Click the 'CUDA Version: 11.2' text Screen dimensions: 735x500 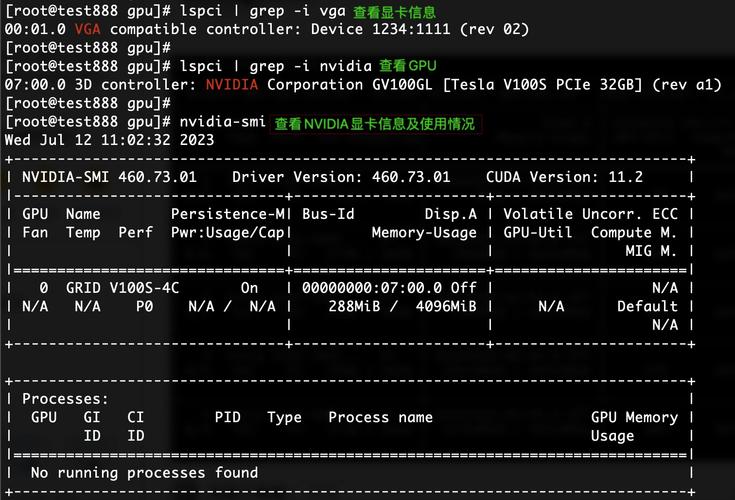point(564,177)
